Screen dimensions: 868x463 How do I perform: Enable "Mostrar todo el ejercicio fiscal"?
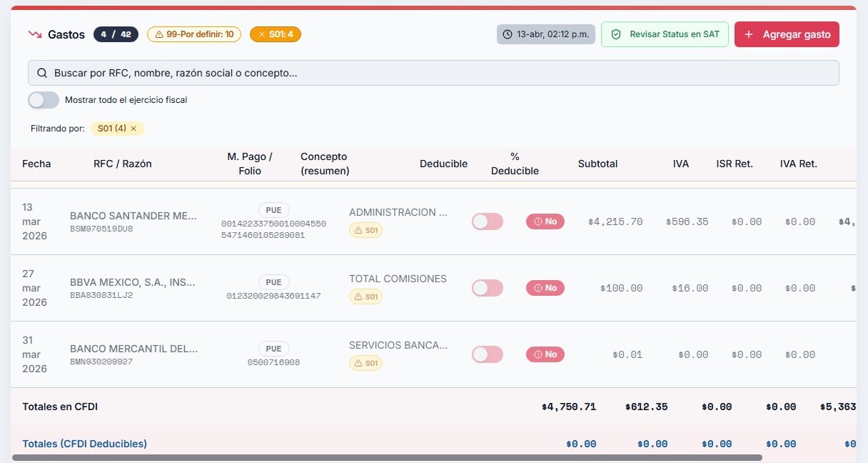pyautogui.click(x=43, y=99)
